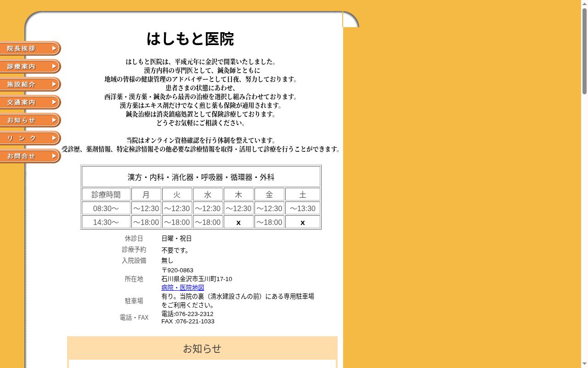Image resolution: width=588 pixels, height=368 pixels.
Task: Click the 月 column header
Action: pyautogui.click(x=146, y=195)
